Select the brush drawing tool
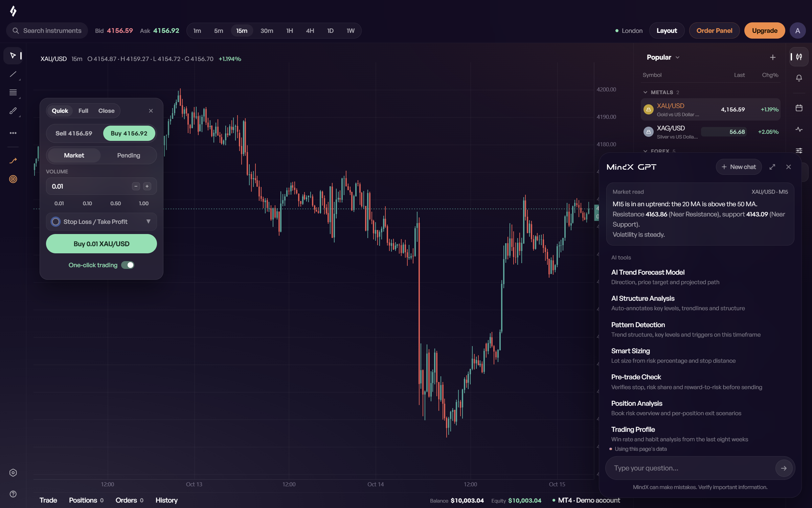The width and height of the screenshot is (812, 508). click(x=13, y=111)
